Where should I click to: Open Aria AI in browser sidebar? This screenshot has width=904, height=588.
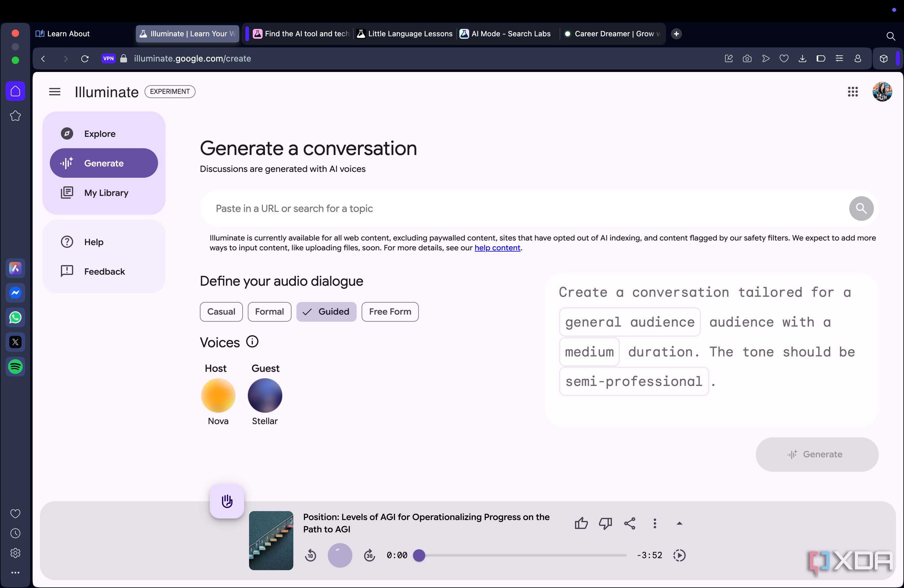coord(16,268)
